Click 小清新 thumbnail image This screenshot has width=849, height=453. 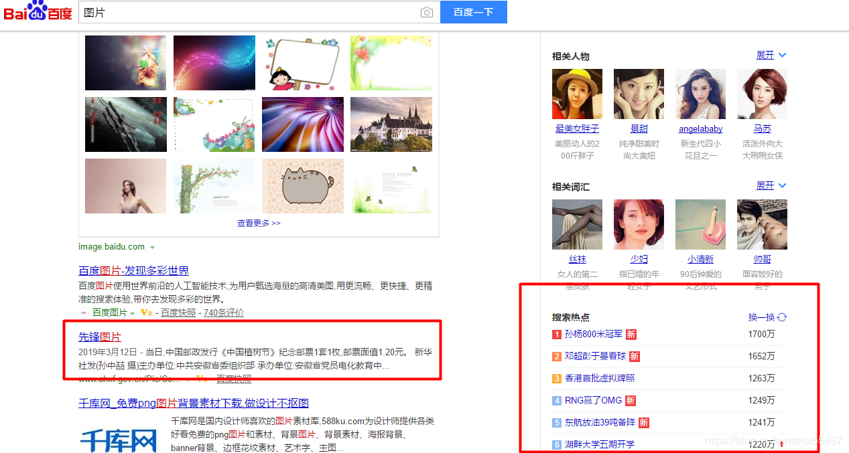[x=701, y=224]
